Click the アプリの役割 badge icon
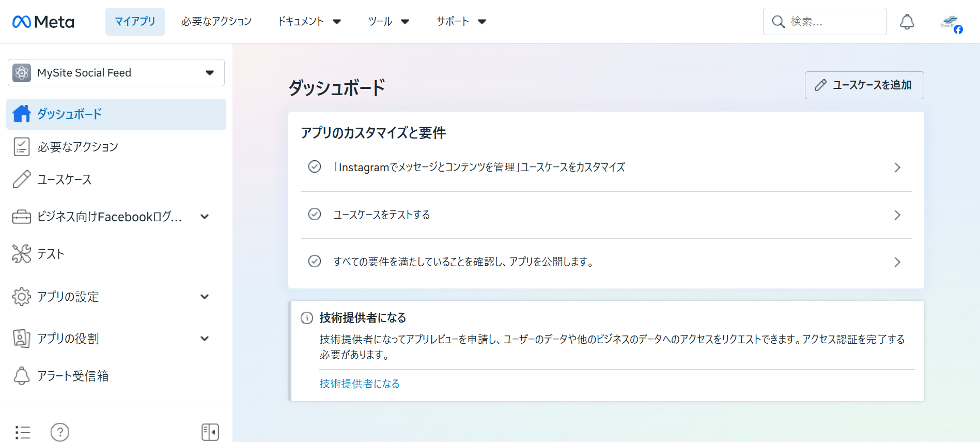The height and width of the screenshot is (442, 980). (22, 339)
